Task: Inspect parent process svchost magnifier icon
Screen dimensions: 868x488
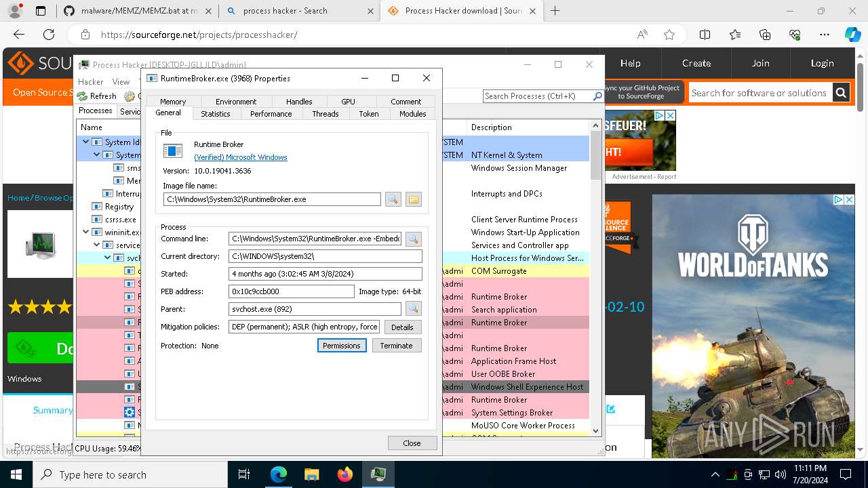Action: [413, 309]
